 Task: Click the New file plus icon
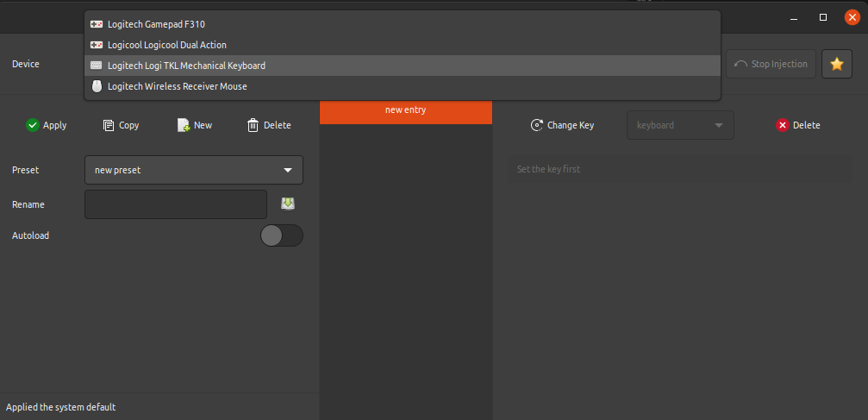click(x=184, y=125)
